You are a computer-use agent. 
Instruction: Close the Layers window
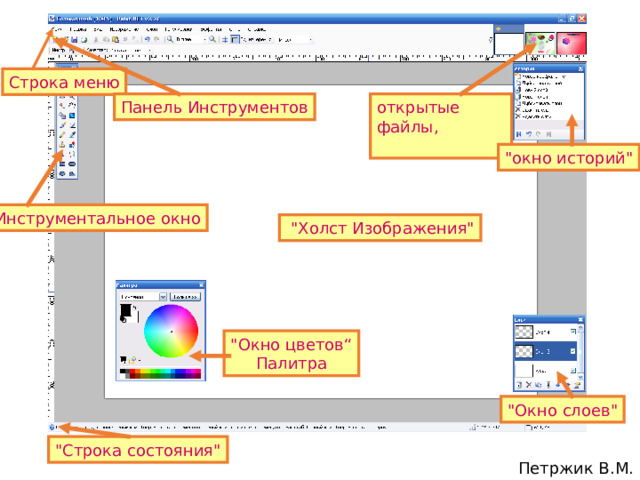coord(580,320)
